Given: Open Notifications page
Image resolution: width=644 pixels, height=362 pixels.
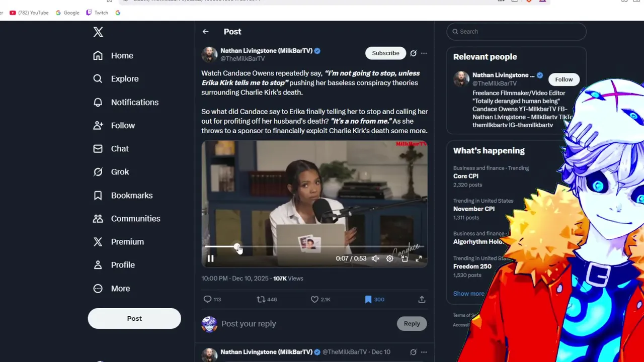Looking at the screenshot, I should point(126,102).
